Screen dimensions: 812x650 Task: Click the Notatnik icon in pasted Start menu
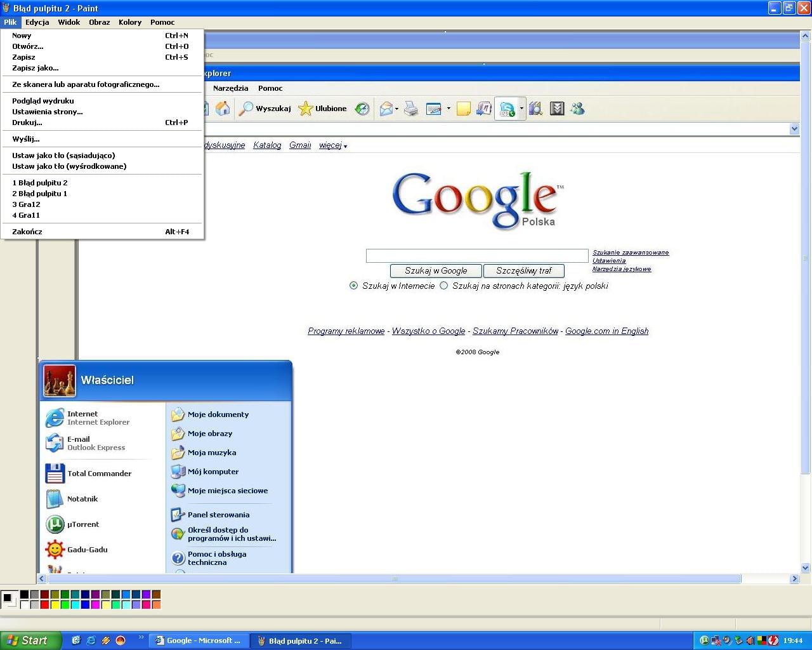55,499
